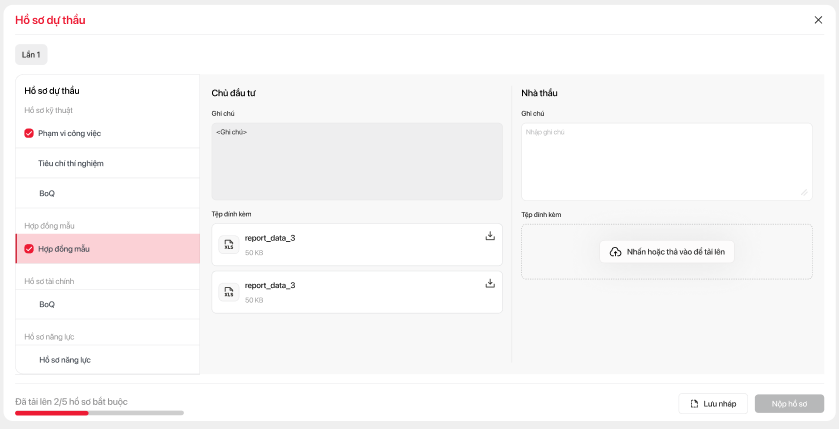Toggle the Hợp đồng mẫu checkmark
Viewport: 839px width, 429px height.
(x=29, y=249)
